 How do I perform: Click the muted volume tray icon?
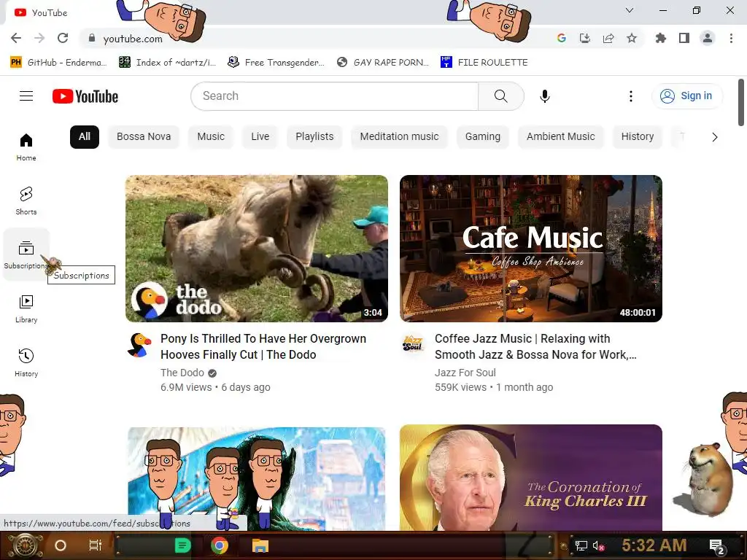click(x=598, y=545)
